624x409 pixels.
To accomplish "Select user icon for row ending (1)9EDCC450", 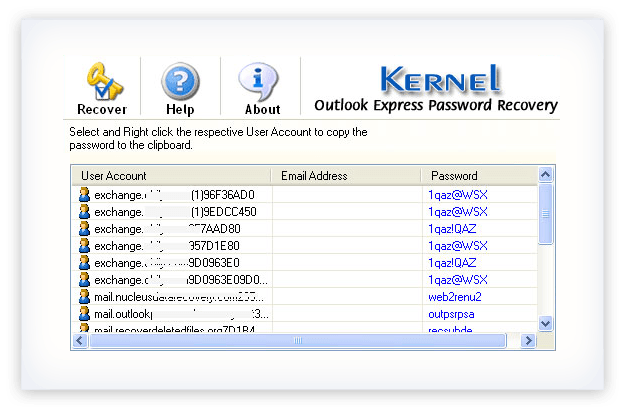I will pyautogui.click(x=84, y=212).
